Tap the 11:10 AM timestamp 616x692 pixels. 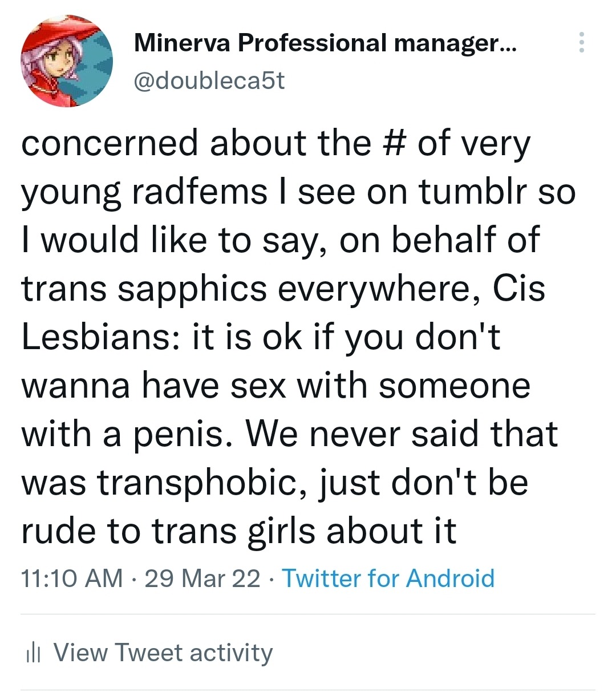72,578
